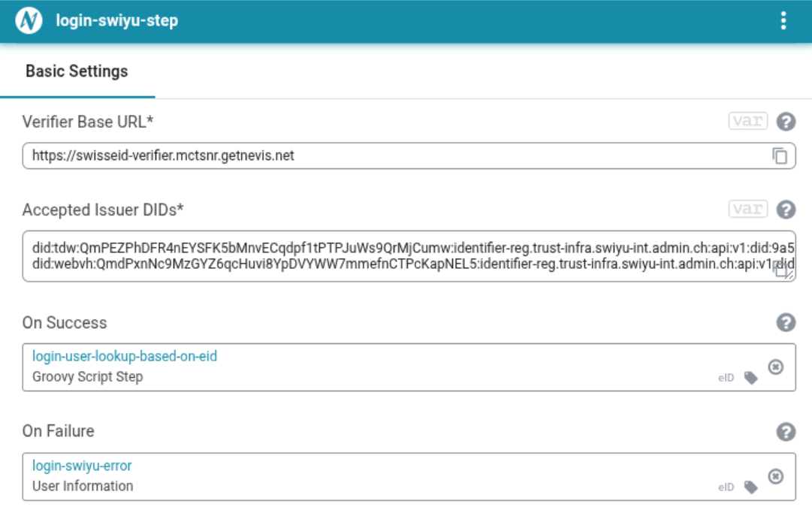Image resolution: width=812 pixels, height=513 pixels.
Task: Open help for Accepted Issuer DIDs
Action: click(786, 210)
